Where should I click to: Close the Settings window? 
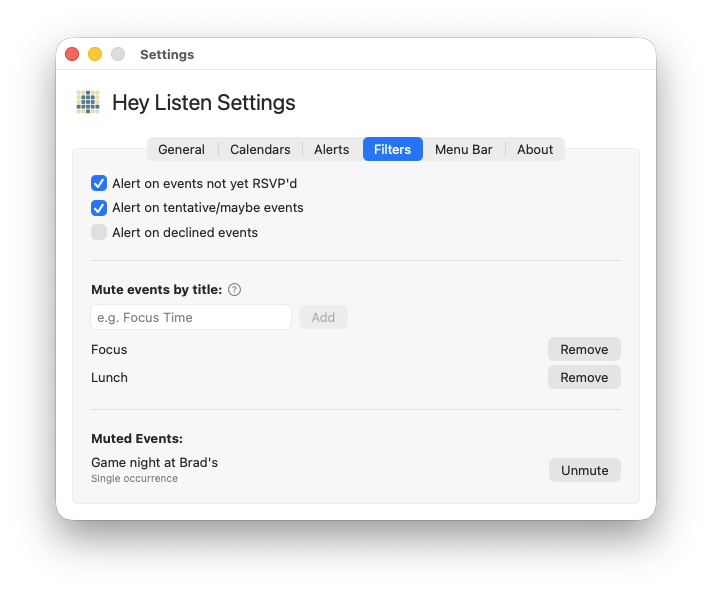pos(72,54)
